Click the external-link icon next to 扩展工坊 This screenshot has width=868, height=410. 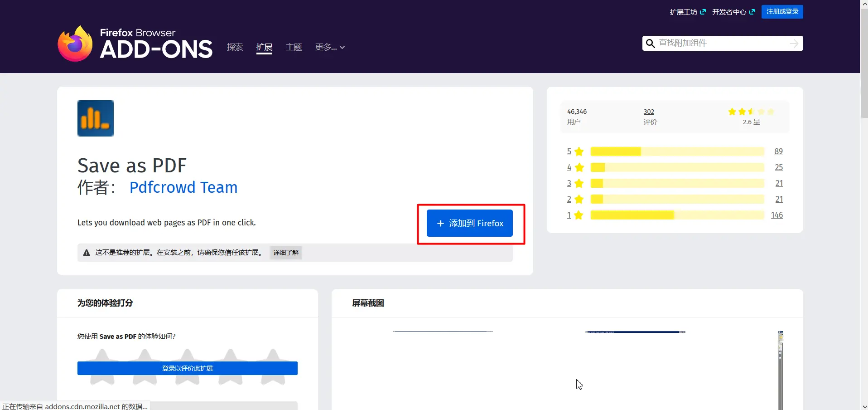pyautogui.click(x=703, y=12)
